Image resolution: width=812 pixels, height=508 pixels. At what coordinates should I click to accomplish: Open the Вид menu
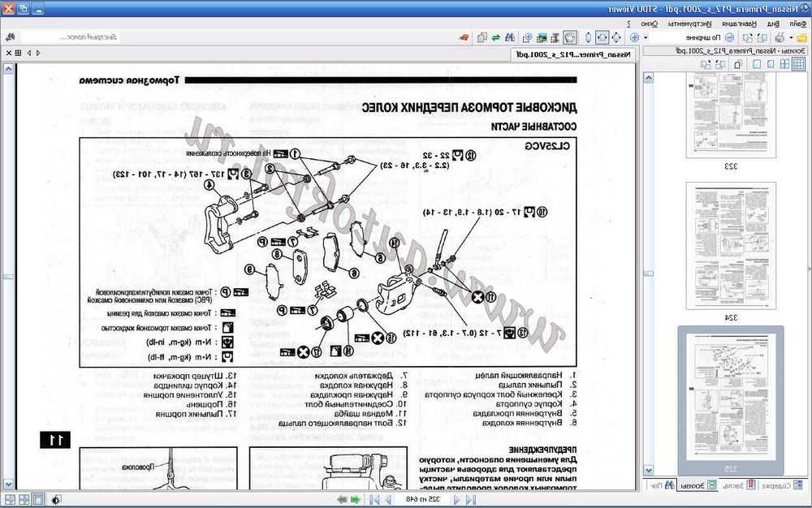(x=773, y=24)
